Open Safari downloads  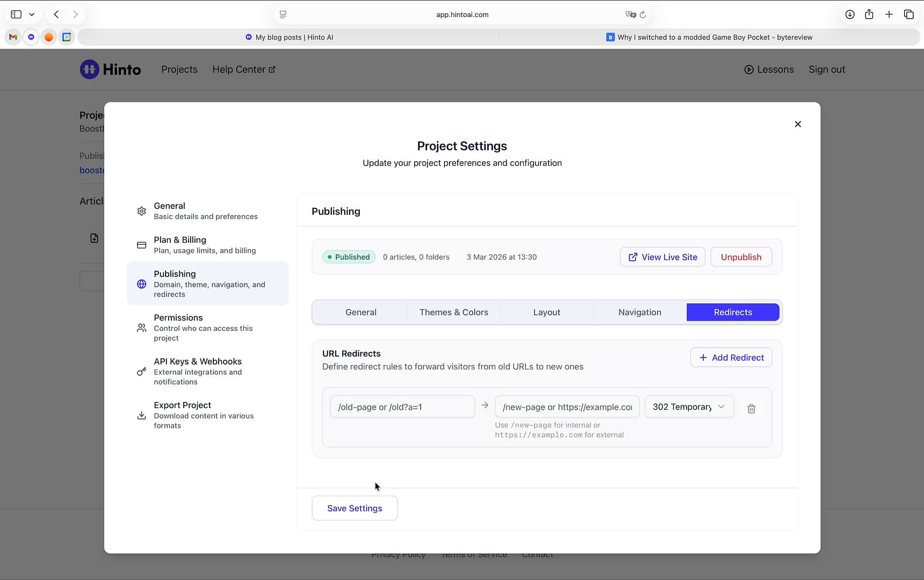tap(850, 15)
